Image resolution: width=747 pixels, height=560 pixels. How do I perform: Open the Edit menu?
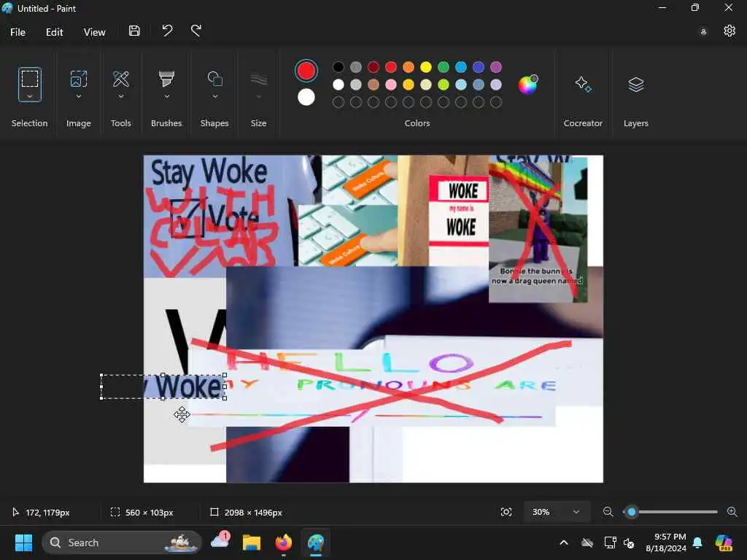54,32
